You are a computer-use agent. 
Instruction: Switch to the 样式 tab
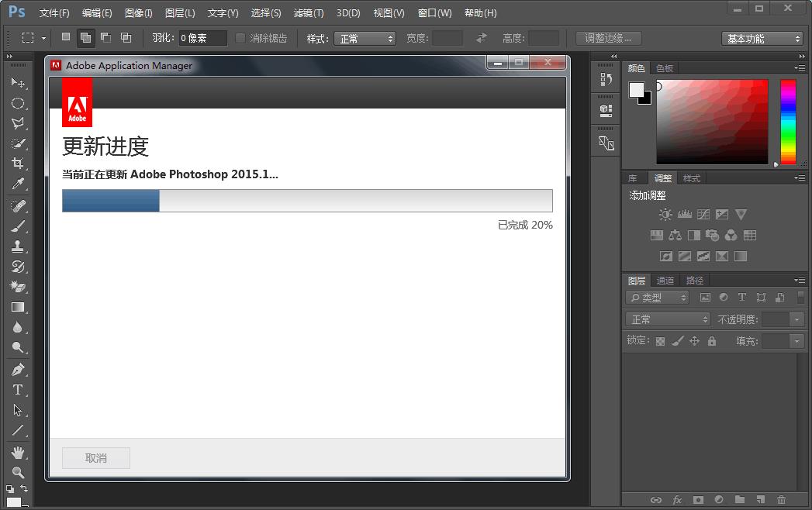pos(691,178)
